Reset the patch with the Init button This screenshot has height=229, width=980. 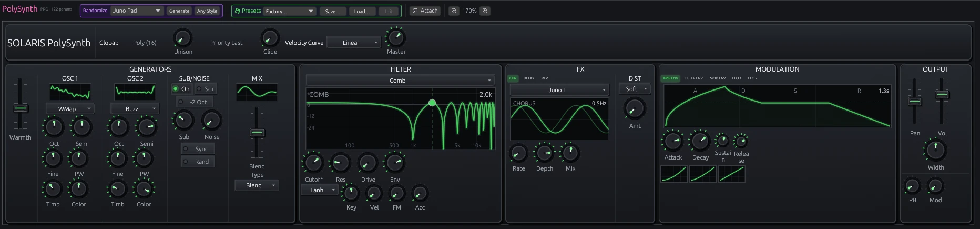(x=389, y=11)
